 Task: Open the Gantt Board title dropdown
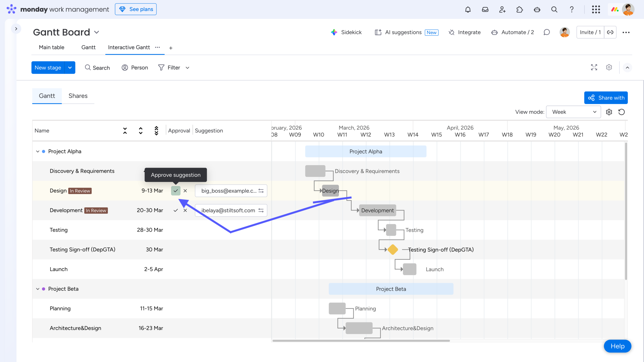click(x=97, y=32)
